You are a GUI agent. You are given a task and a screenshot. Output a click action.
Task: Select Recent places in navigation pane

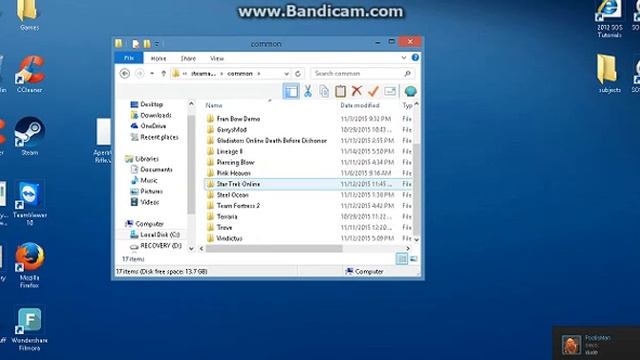tap(159, 137)
